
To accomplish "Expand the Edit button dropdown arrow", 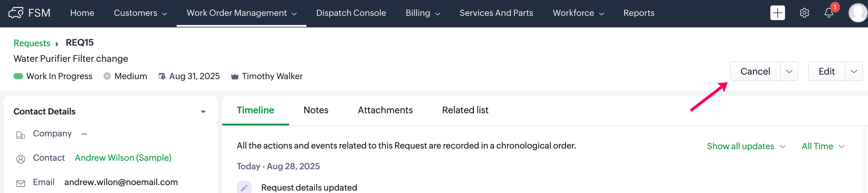I will tap(854, 71).
